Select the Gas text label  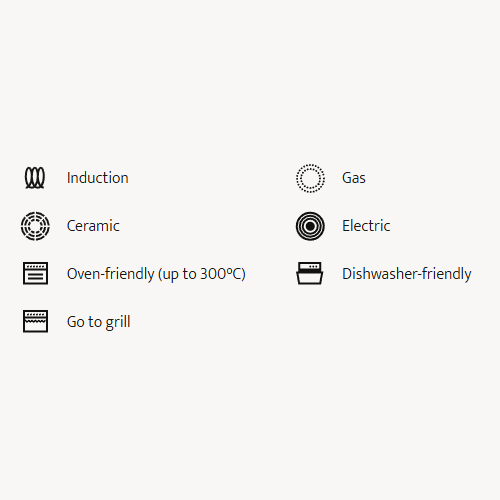(354, 178)
